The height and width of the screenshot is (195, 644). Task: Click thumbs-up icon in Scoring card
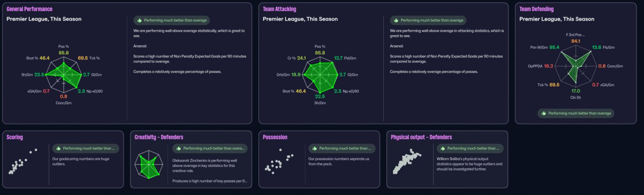point(58,149)
